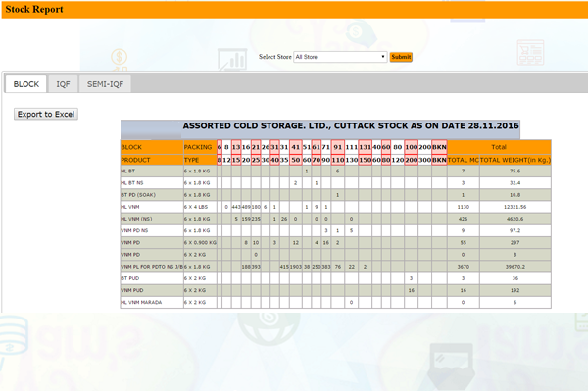Click the VNM PD NS product name
The image size is (588, 392).
tap(134, 230)
